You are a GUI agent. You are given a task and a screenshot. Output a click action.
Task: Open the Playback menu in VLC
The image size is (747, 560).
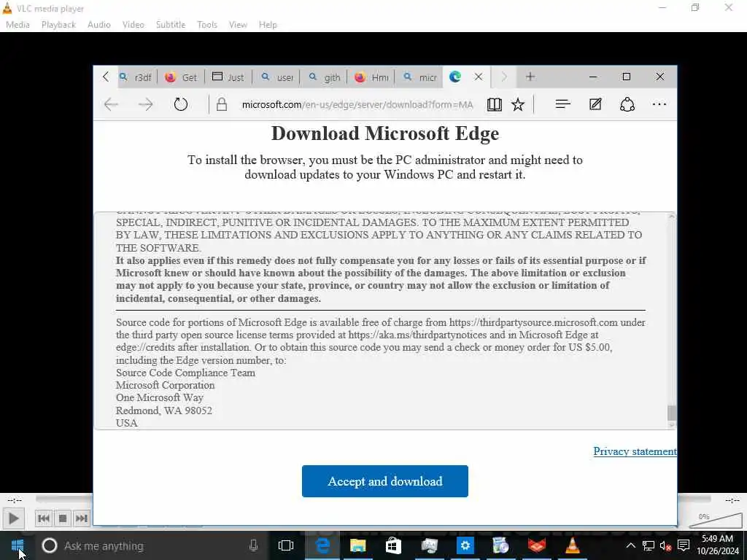pyautogui.click(x=58, y=25)
